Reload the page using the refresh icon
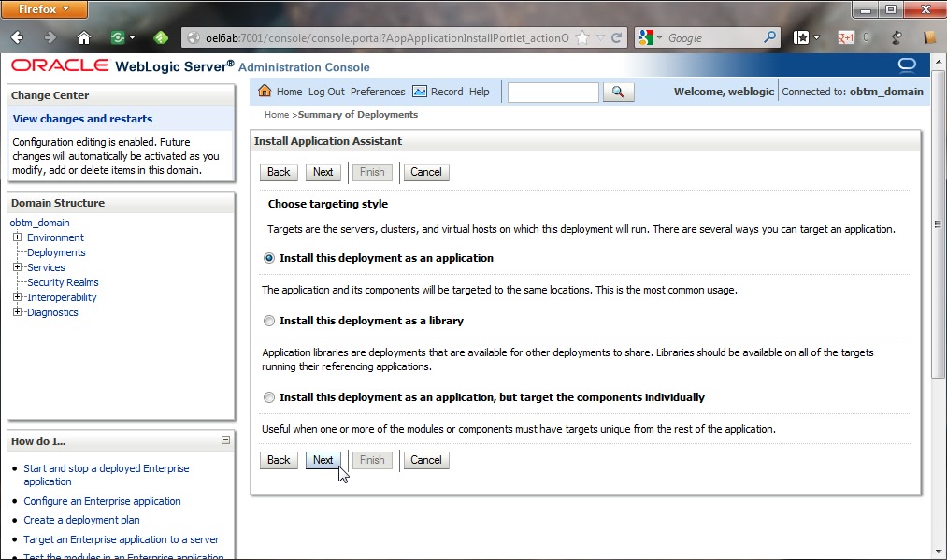The height and width of the screenshot is (560, 947). click(x=617, y=37)
